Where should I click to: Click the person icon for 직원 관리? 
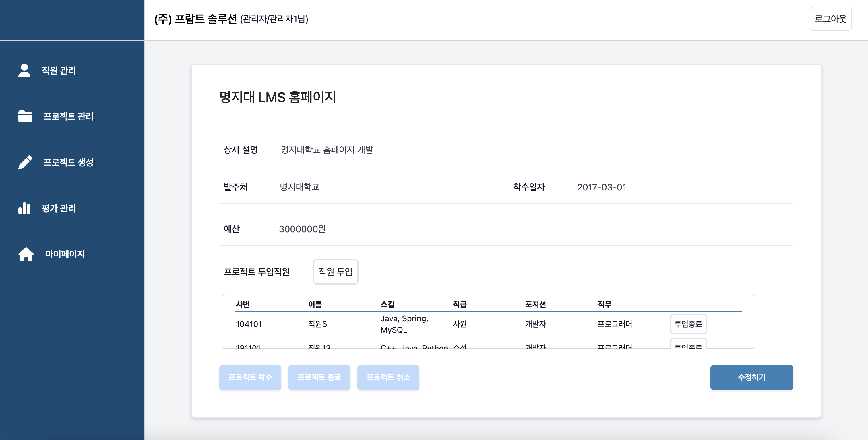(24, 70)
